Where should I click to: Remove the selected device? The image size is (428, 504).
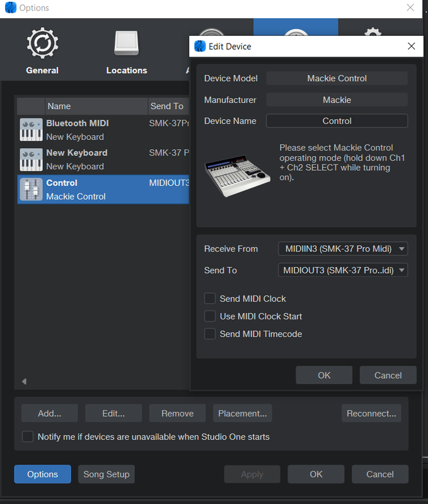point(178,413)
